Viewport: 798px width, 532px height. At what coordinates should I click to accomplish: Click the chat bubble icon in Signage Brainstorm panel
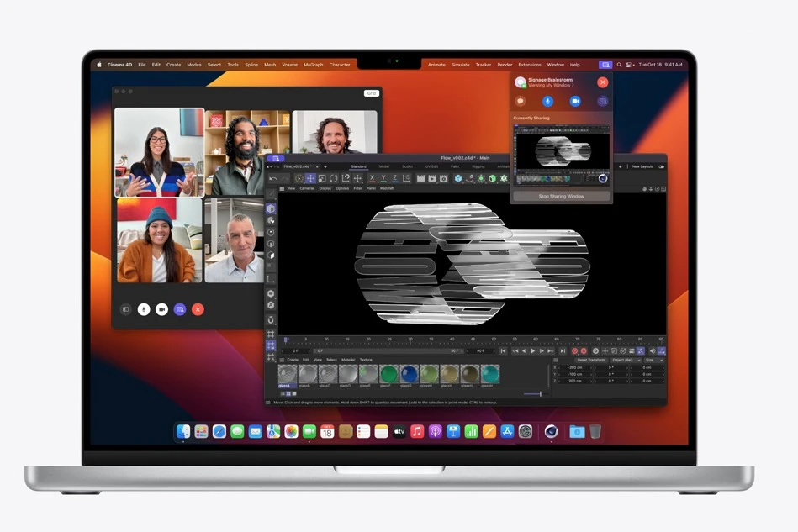coord(521,101)
